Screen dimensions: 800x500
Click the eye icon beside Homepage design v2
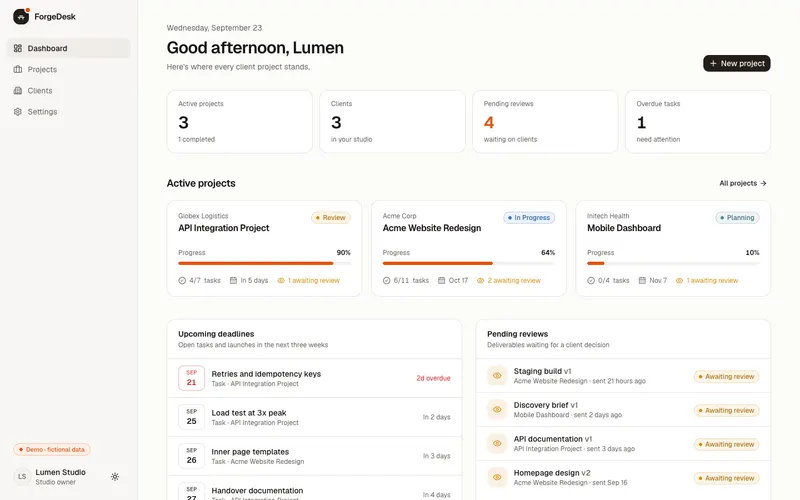coord(497,477)
